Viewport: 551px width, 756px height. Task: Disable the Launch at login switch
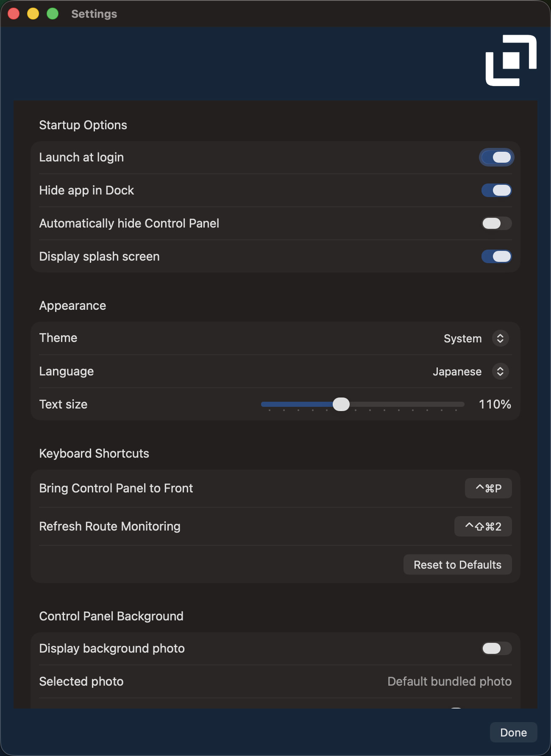pos(496,158)
